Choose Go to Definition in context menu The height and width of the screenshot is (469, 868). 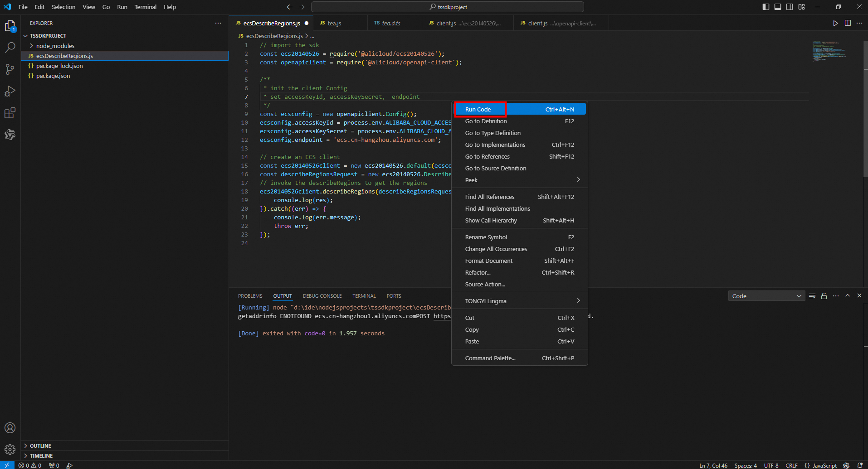tap(520, 121)
